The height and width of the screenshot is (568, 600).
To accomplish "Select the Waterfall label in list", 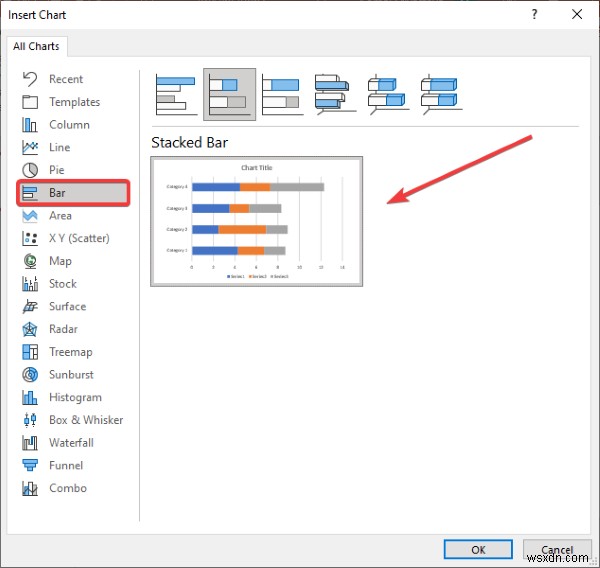I will point(72,443).
